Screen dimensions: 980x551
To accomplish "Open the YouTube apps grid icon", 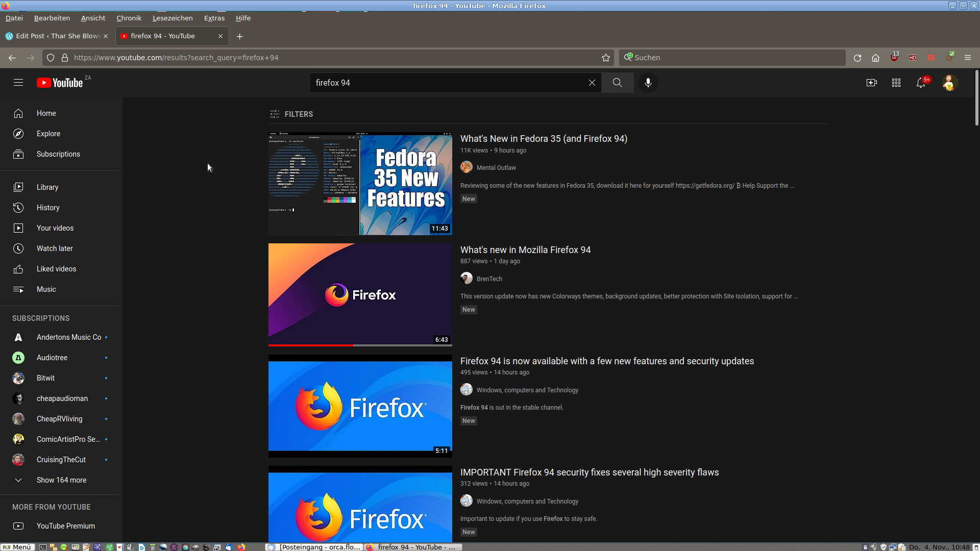I will pyautogui.click(x=896, y=83).
